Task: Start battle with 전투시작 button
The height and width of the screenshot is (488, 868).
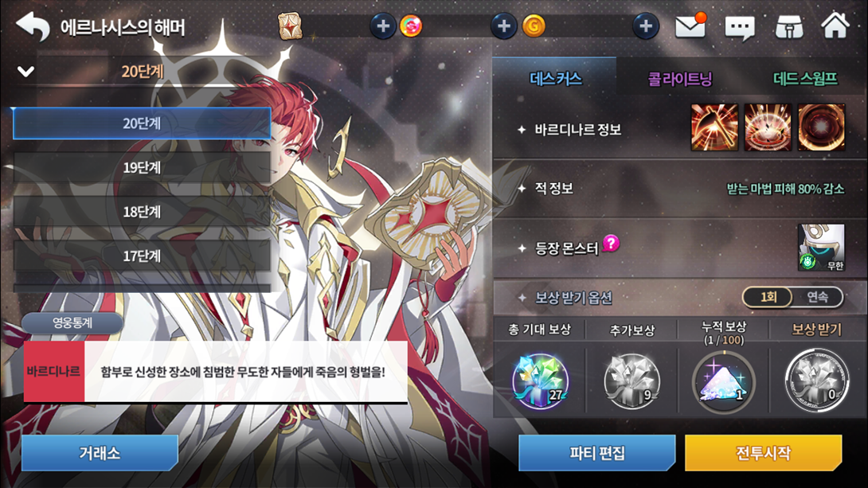Action: pos(763,453)
